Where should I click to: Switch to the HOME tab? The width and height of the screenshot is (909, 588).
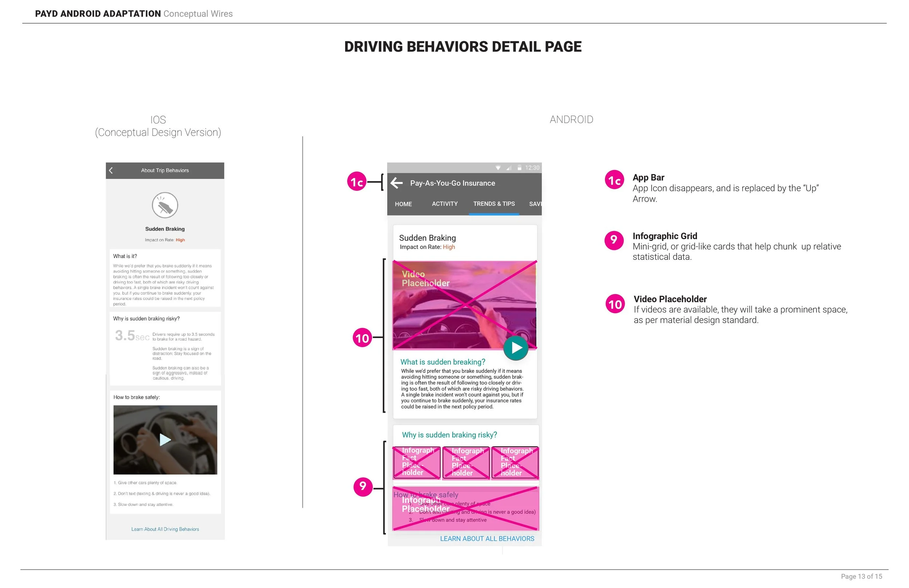[x=403, y=204]
